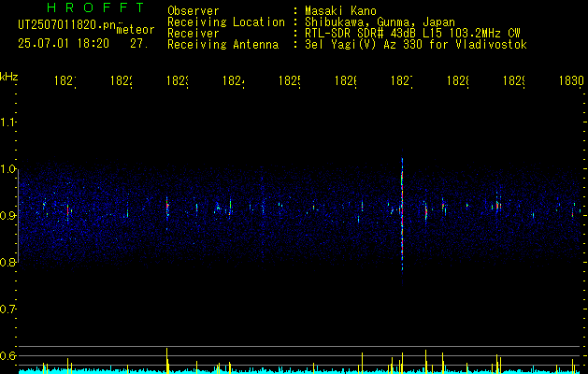Viewport: 588px width, 374px height.
Task: Click the 1.0 frequency axis label
Action: (x=8, y=169)
